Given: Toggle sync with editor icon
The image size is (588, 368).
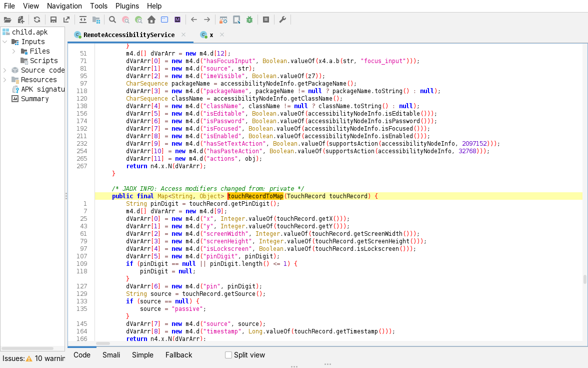Looking at the screenshot, I should [x=83, y=20].
